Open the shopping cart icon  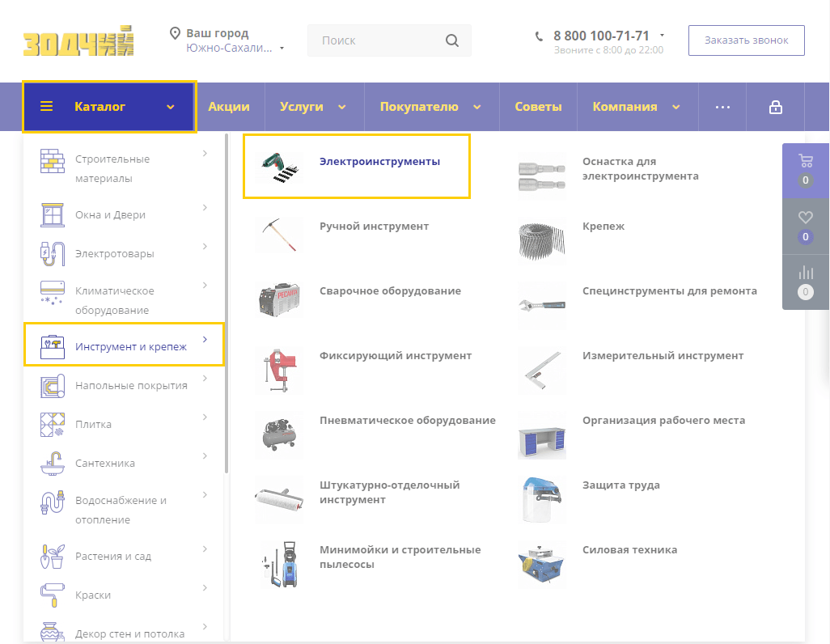(805, 161)
